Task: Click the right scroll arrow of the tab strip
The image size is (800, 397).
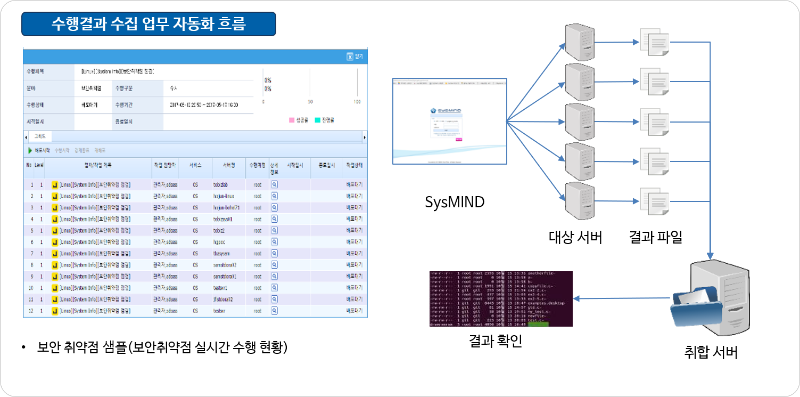Action: (x=364, y=137)
